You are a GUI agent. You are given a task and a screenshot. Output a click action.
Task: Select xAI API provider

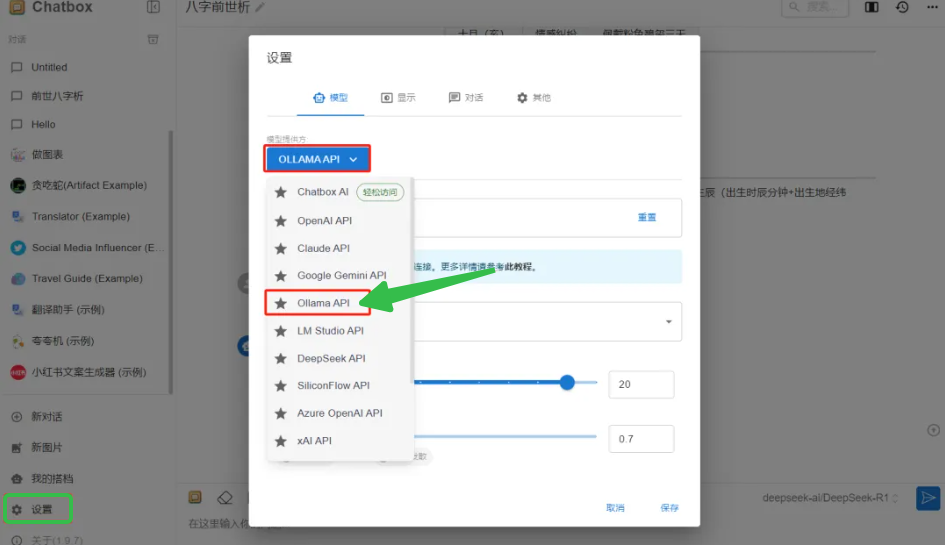[x=339, y=441]
